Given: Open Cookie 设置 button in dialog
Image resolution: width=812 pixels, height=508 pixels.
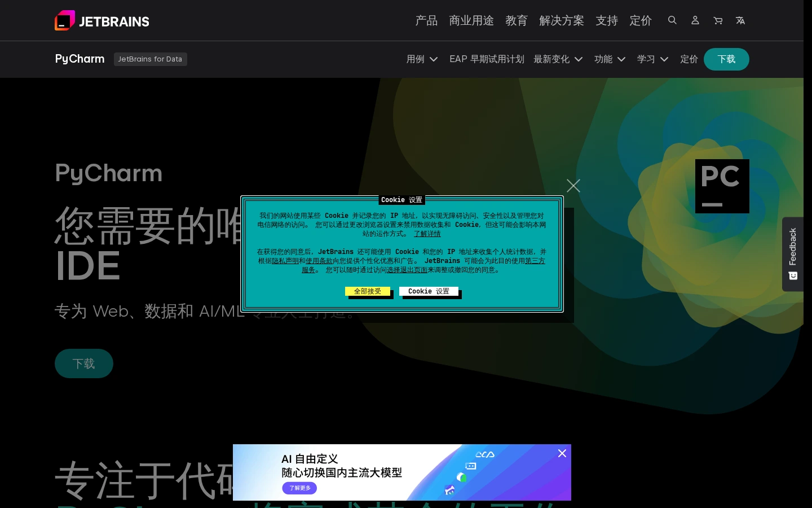Looking at the screenshot, I should 429,291.
